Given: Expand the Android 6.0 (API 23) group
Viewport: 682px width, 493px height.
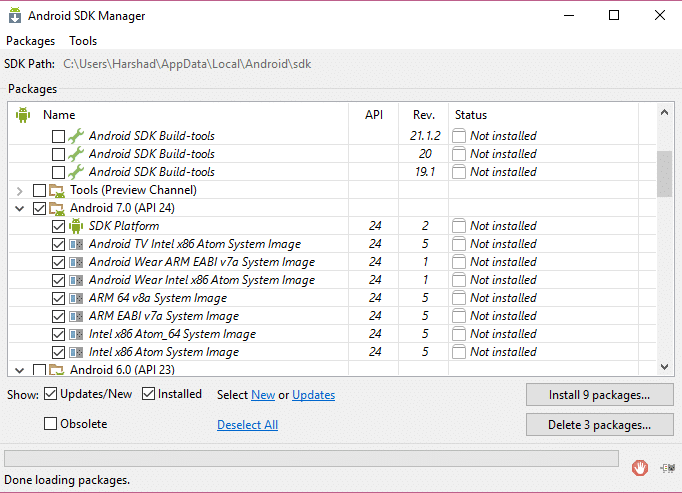Looking at the screenshot, I should click(20, 370).
